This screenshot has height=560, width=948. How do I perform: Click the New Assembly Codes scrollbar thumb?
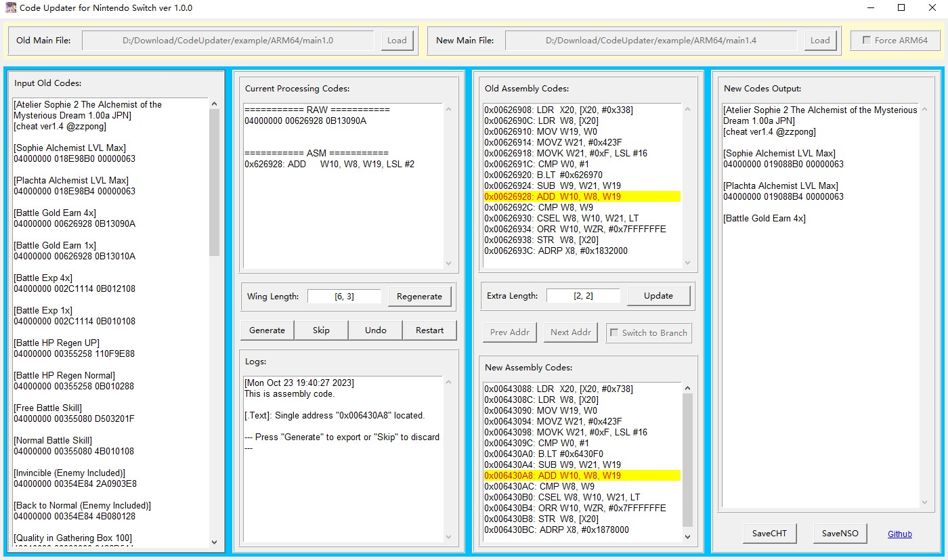coord(687,460)
